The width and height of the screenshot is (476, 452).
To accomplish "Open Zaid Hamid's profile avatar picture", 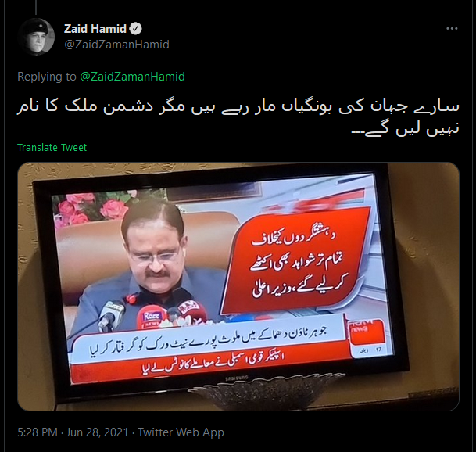I will pos(36,37).
